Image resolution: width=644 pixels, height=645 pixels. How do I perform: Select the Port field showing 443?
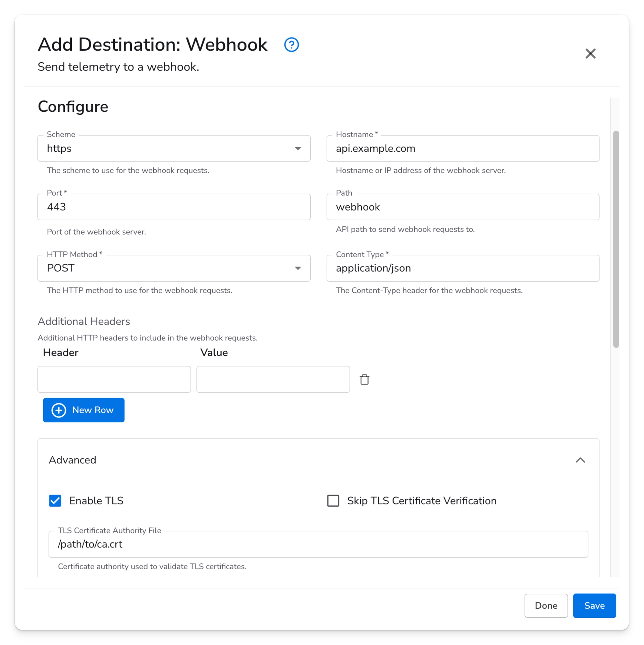[174, 207]
